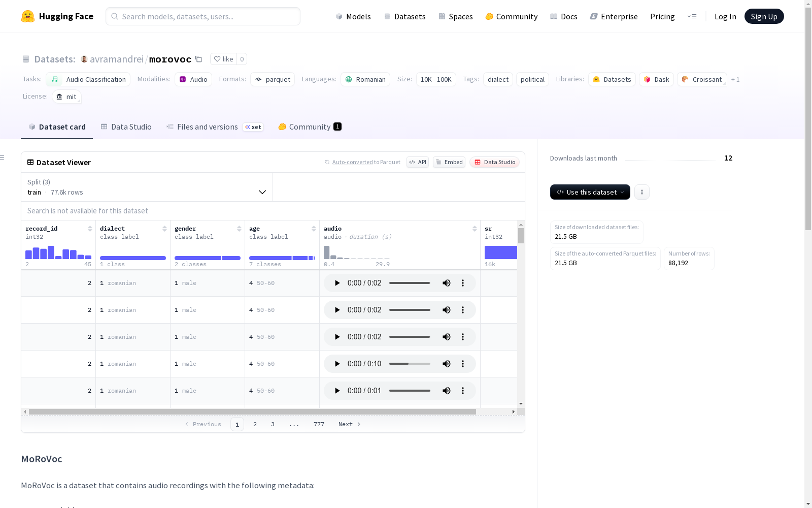Click the Audio modality tag
This screenshot has width=812, height=508.
click(193, 79)
